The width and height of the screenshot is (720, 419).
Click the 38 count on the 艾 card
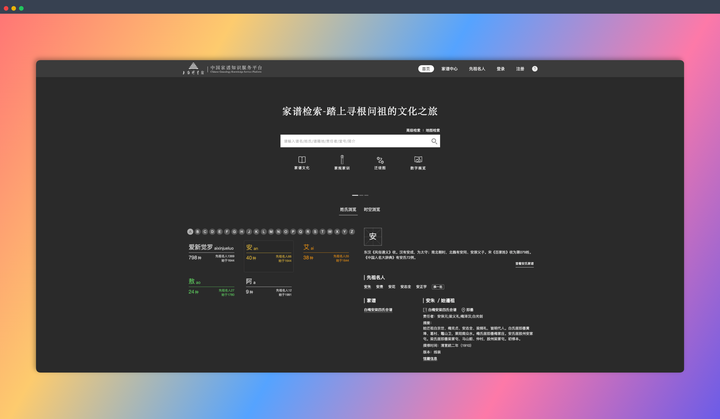coord(306,258)
